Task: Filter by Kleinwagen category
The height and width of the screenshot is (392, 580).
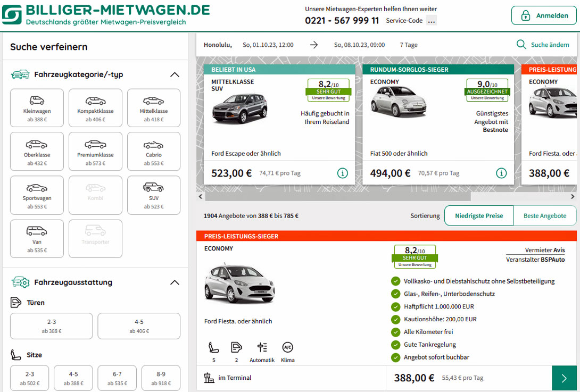Action: coord(37,108)
